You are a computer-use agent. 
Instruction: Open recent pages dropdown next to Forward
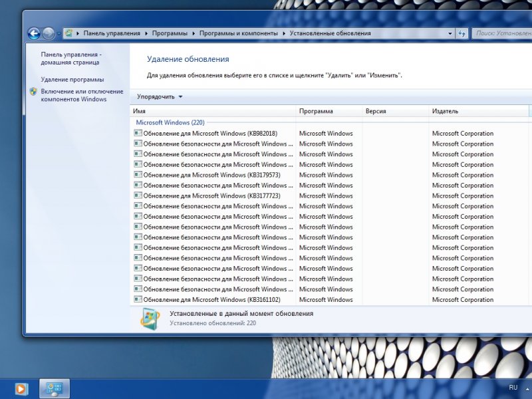(59, 34)
